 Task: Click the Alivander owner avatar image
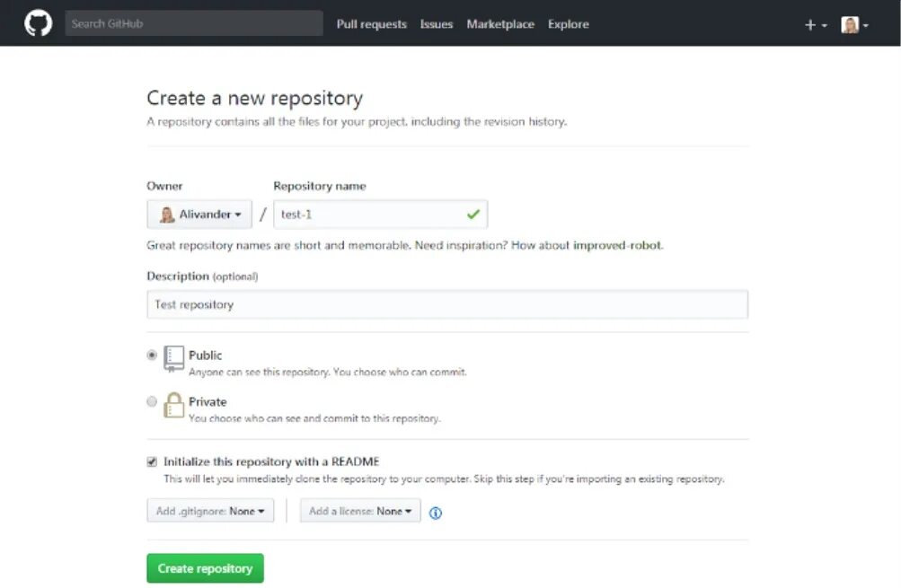(167, 215)
